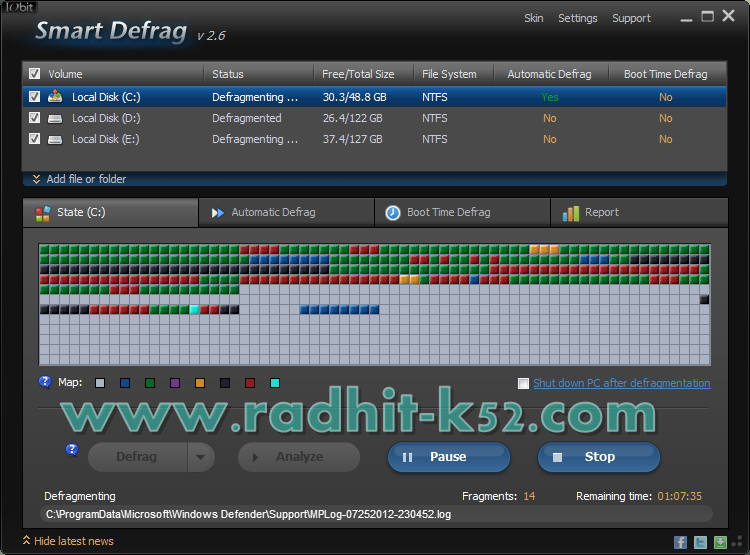Click the '37.4/127 GB' size cell

point(353,139)
